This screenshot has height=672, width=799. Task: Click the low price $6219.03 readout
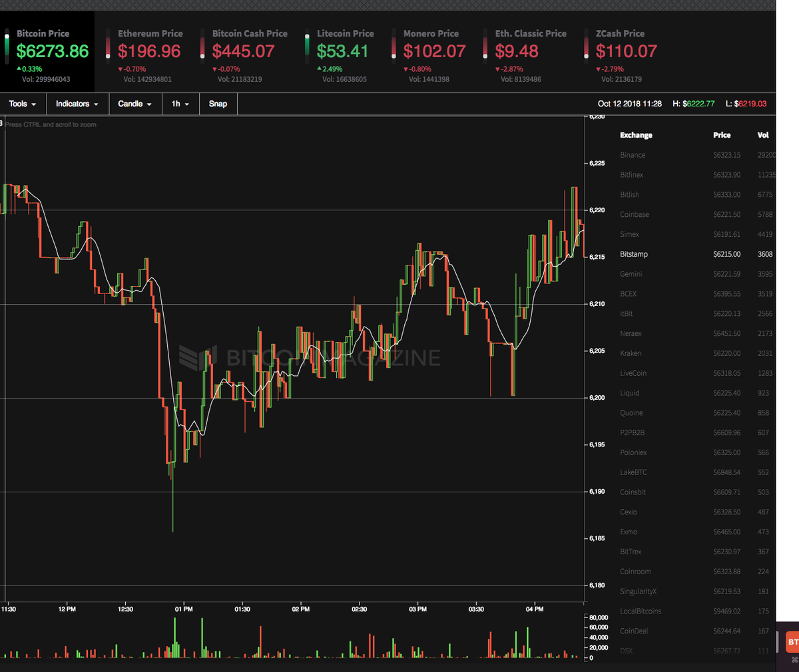click(x=746, y=104)
